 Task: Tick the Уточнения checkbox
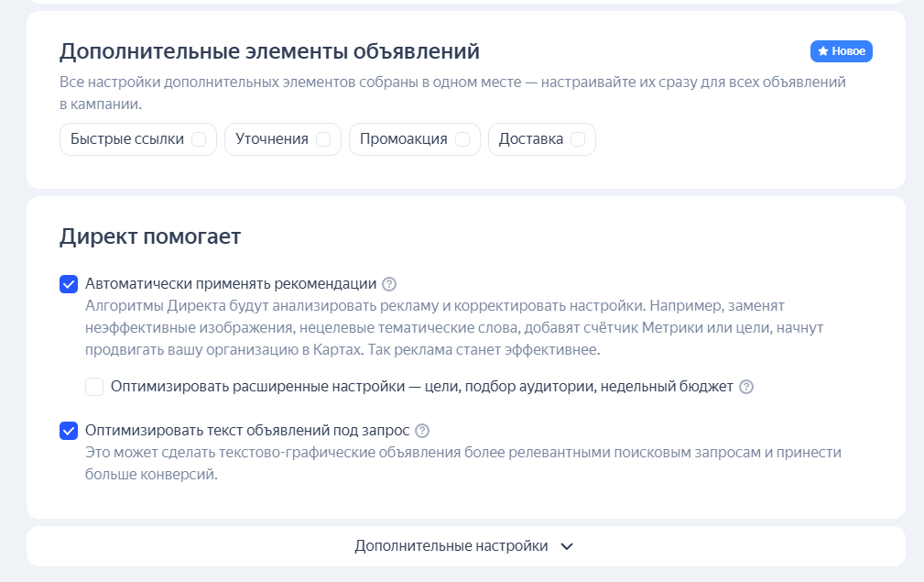tap(323, 139)
